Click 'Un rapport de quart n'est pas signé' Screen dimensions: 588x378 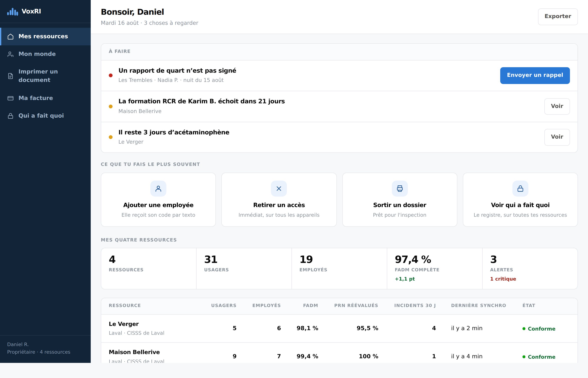point(177,71)
